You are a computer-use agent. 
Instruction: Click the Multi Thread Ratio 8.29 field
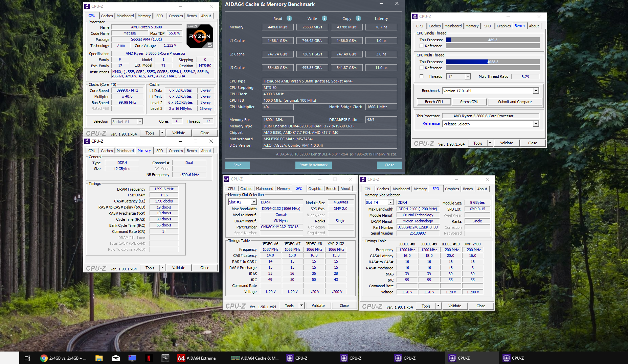coord(525,77)
